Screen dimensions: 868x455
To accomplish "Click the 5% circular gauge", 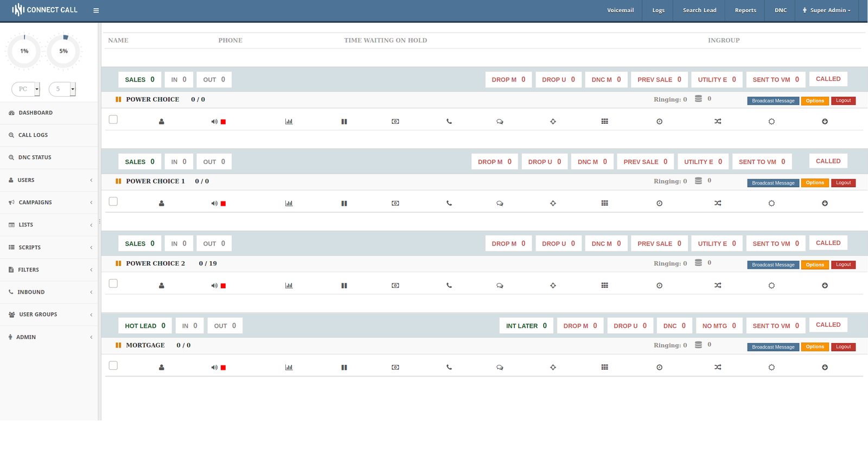I will click(x=63, y=51).
